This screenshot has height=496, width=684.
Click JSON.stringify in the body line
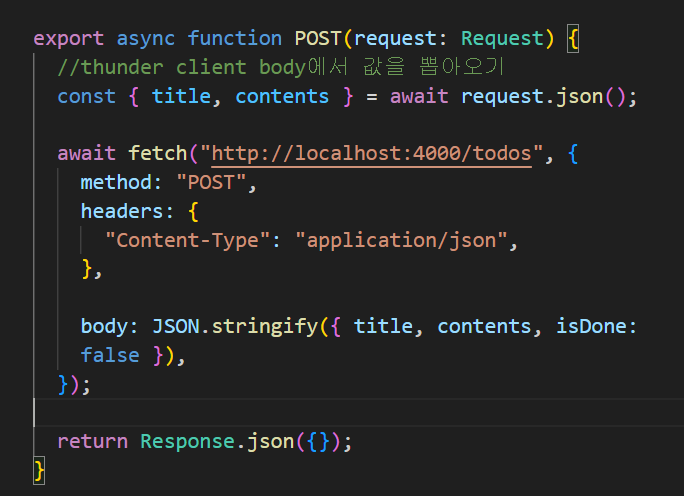(x=236, y=326)
